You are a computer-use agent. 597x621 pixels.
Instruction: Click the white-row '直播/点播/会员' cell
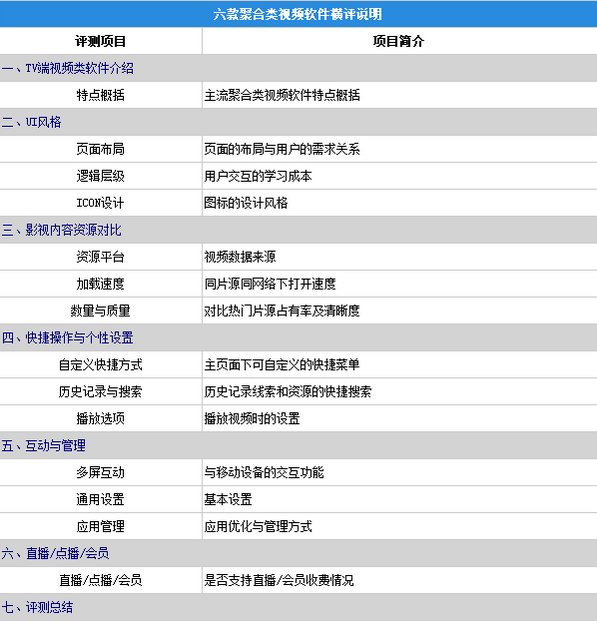click(101, 580)
